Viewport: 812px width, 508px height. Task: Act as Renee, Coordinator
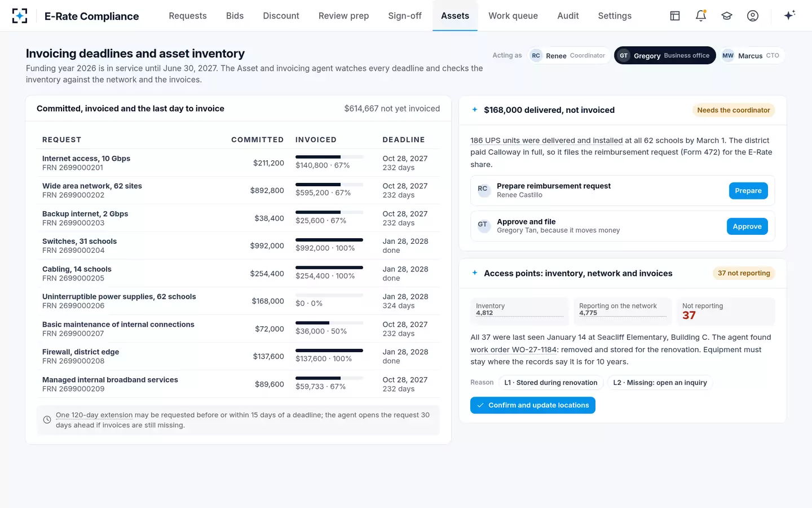(x=569, y=55)
